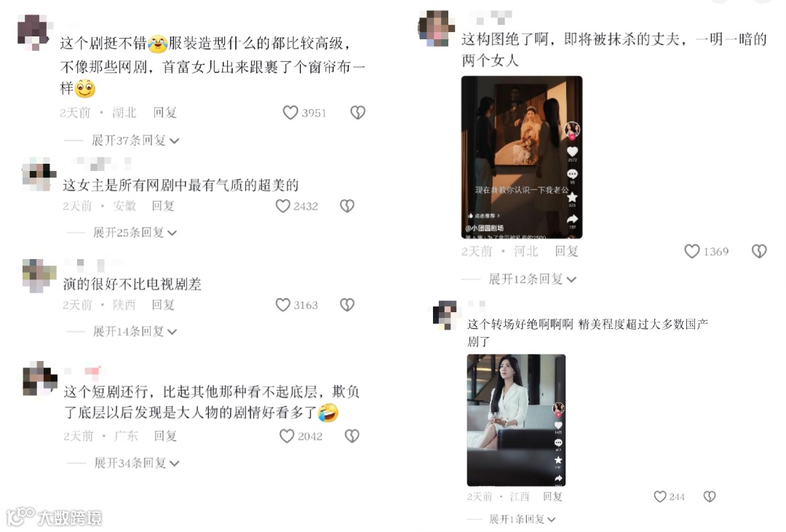
Task: Like the Hebei comment with 1369 likes
Action: click(692, 251)
